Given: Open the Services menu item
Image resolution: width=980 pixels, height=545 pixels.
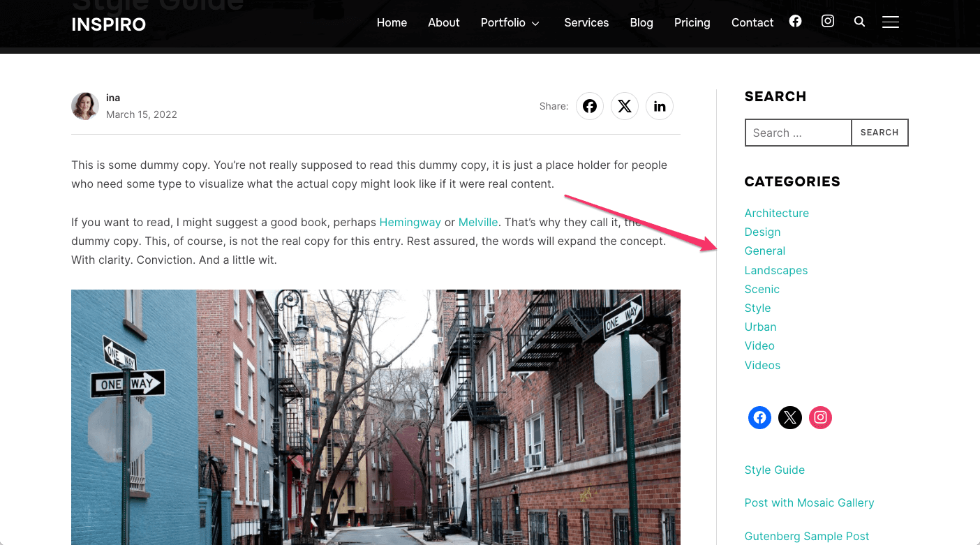Looking at the screenshot, I should 586,23.
